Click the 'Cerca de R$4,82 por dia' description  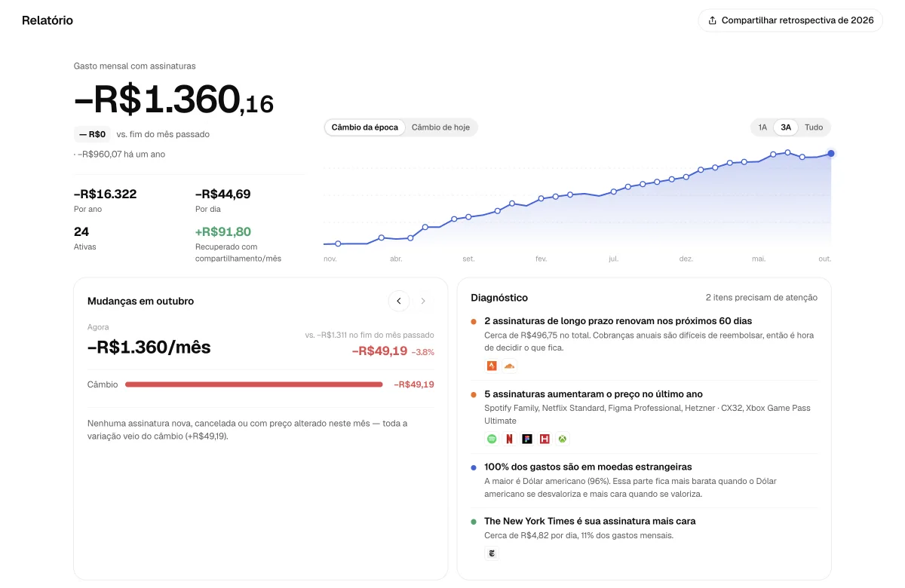[578, 536]
